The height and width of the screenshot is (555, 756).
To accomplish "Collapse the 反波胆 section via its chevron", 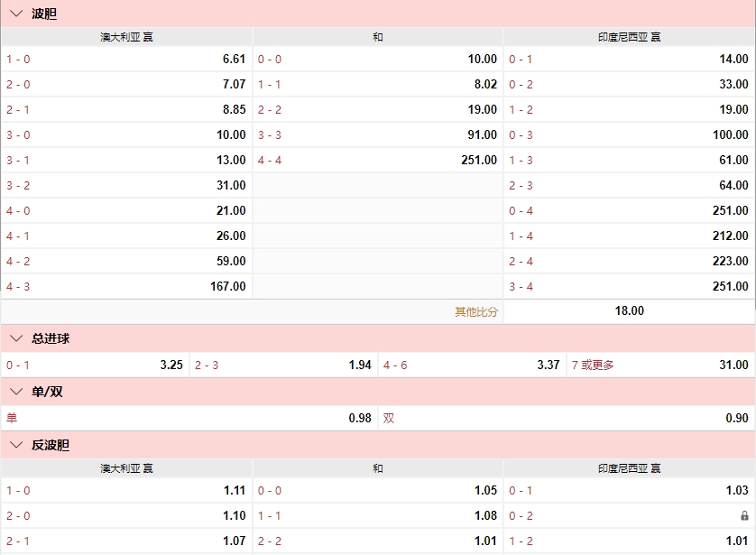I will point(15,443).
